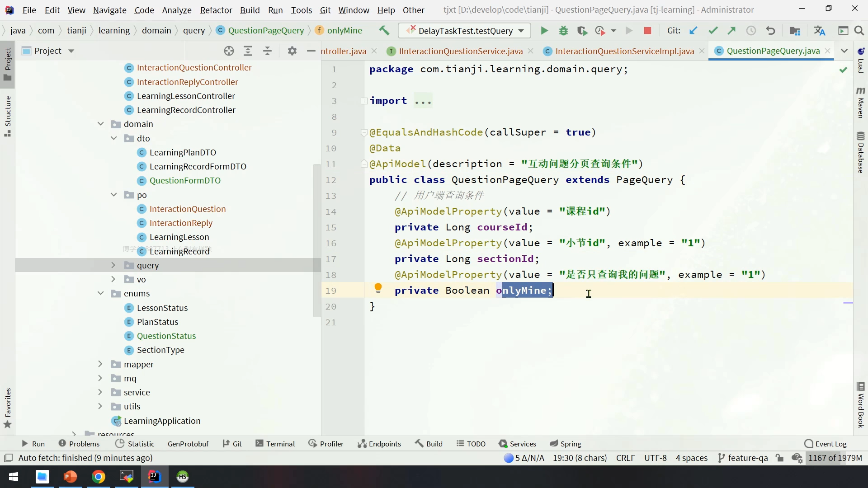The image size is (868, 488).
Task: Click the Build hammer icon
Action: (384, 30)
